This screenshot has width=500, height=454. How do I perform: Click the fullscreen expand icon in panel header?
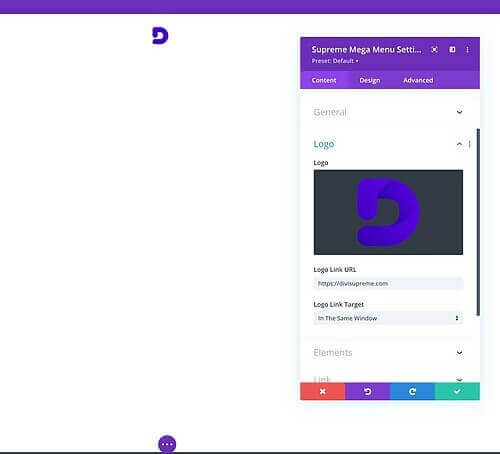[435, 50]
